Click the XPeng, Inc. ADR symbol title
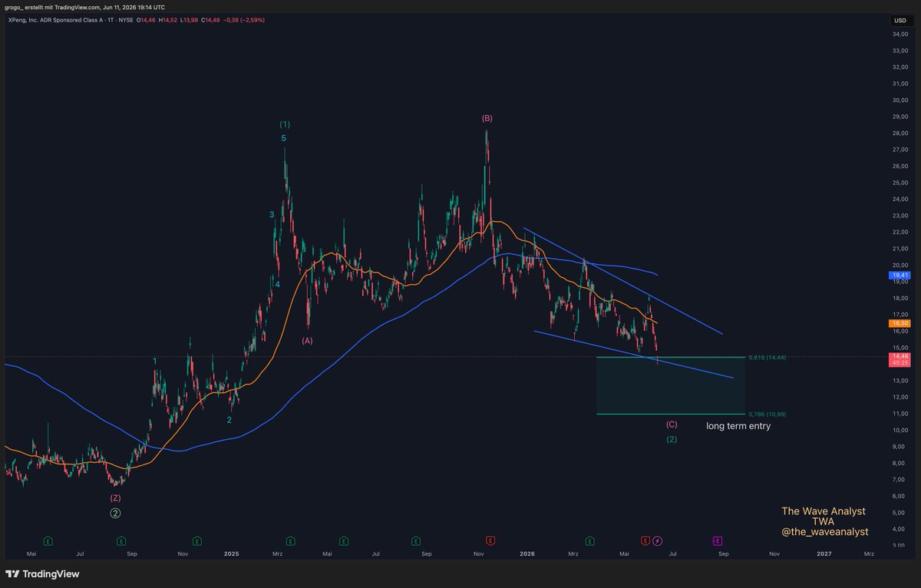Screen dimensions: 921x588 click(54, 20)
